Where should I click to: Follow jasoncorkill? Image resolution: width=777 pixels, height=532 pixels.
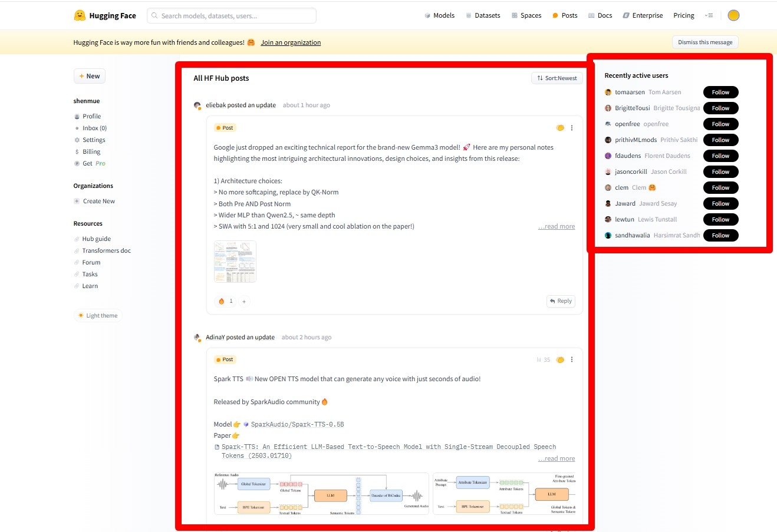click(720, 172)
